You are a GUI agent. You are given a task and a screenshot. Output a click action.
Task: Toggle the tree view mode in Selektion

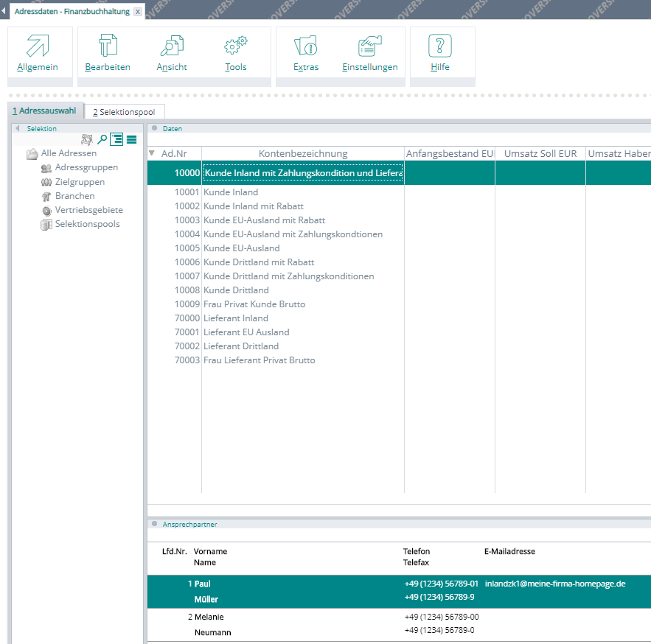point(117,139)
